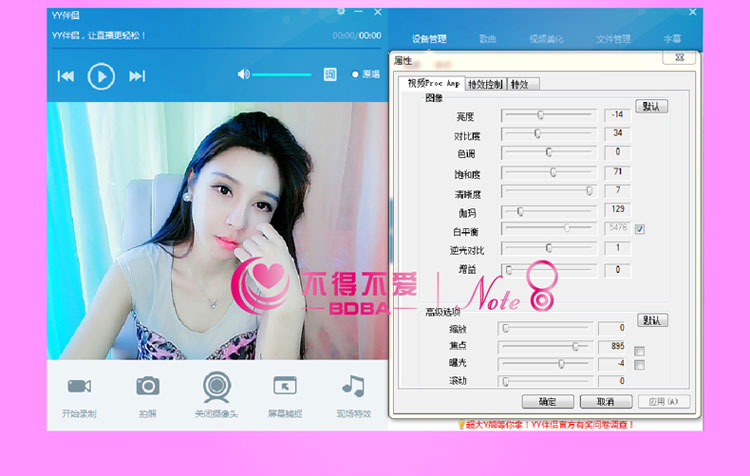Adjust the 焦点 focus slider
750x476 pixels.
(x=545, y=346)
